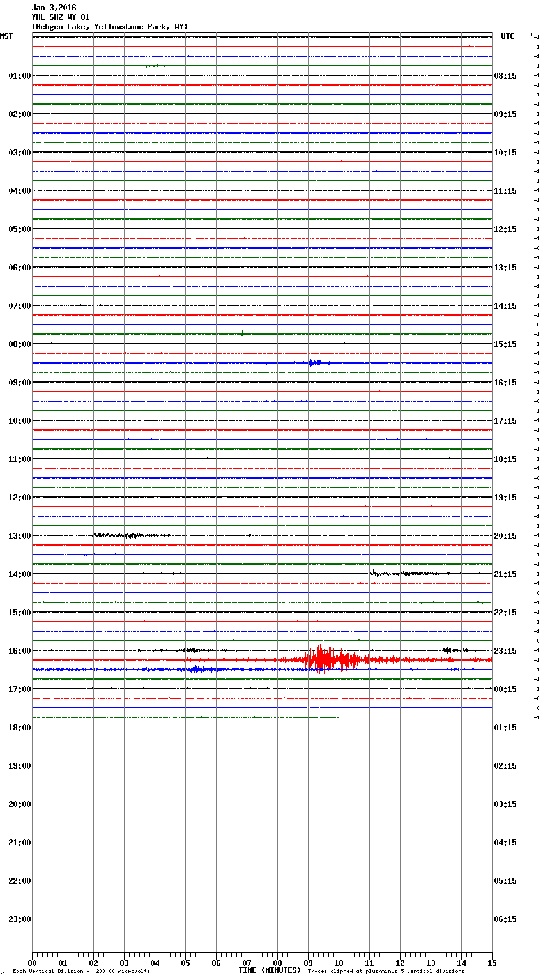Click the UTC column header
The width and height of the screenshot is (543, 980).
click(507, 36)
